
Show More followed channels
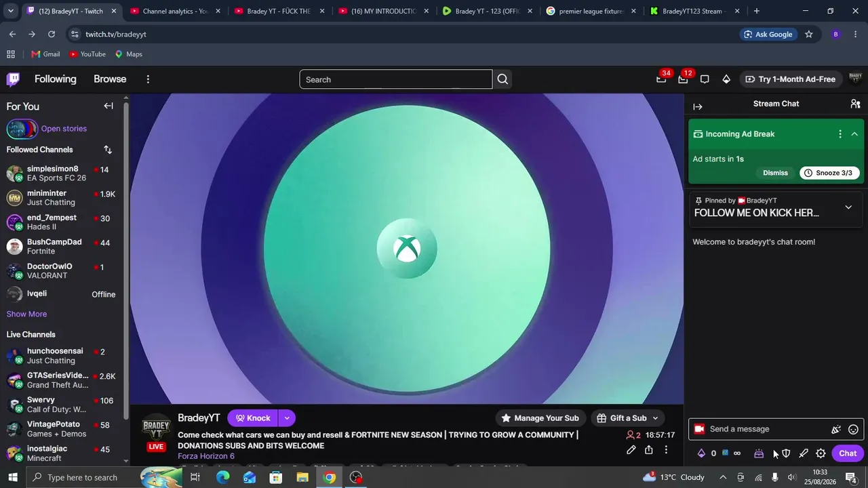point(26,314)
